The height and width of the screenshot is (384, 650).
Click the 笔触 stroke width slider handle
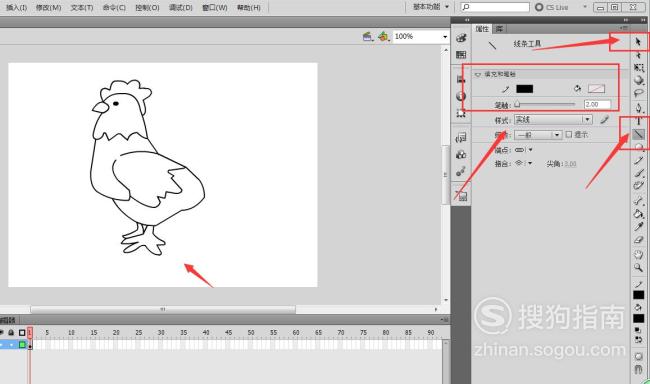coord(517,105)
